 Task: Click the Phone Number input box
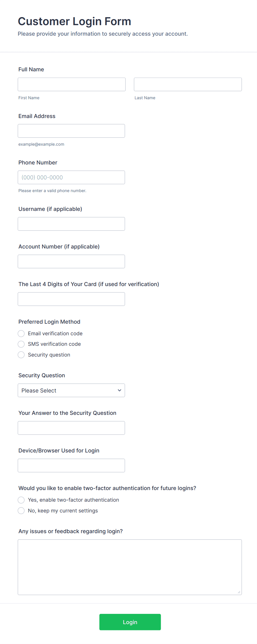coord(71,177)
